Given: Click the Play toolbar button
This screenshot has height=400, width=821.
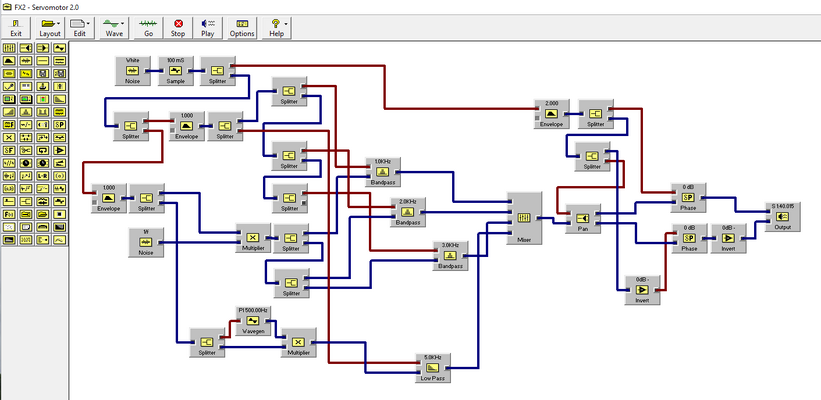Looking at the screenshot, I should [208, 28].
